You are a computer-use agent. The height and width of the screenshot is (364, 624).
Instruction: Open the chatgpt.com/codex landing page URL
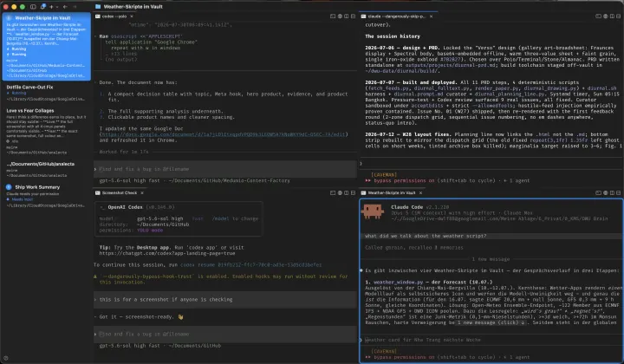click(x=167, y=253)
